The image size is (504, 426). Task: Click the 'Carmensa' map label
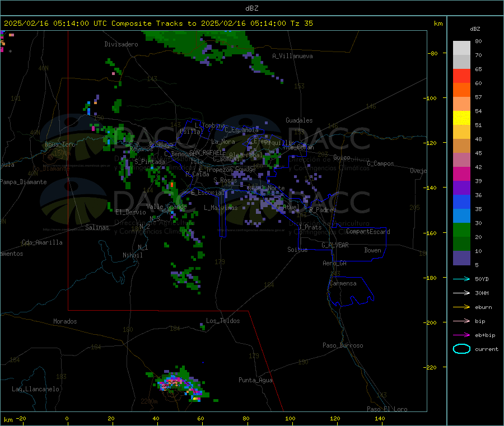point(343,283)
